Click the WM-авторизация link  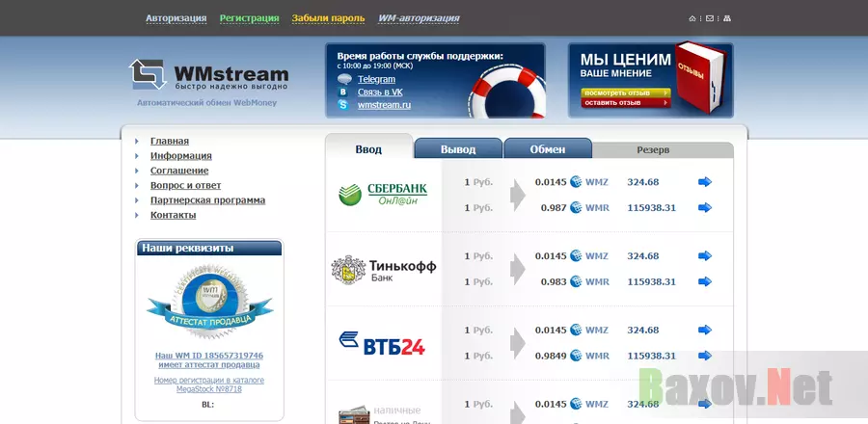pos(419,18)
